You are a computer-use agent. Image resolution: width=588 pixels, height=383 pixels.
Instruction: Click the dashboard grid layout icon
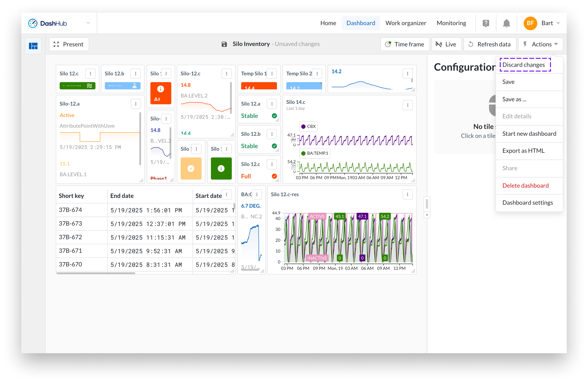click(x=33, y=46)
